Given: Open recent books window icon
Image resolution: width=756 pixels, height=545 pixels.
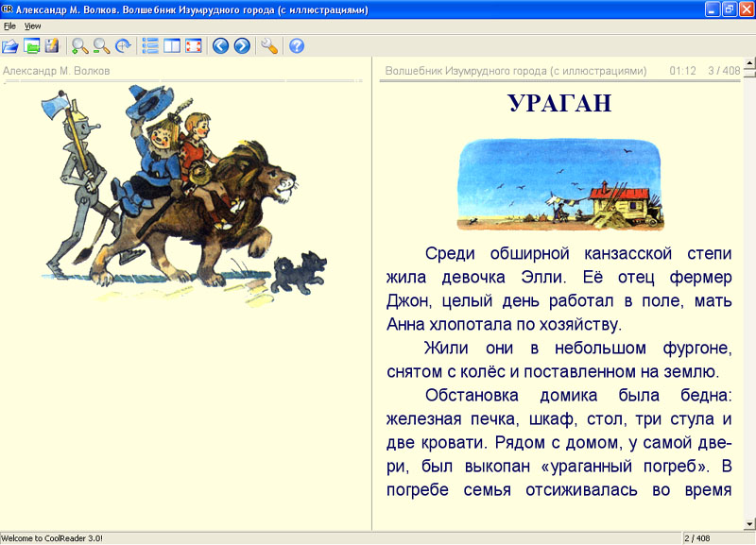Looking at the screenshot, I should coord(31,46).
